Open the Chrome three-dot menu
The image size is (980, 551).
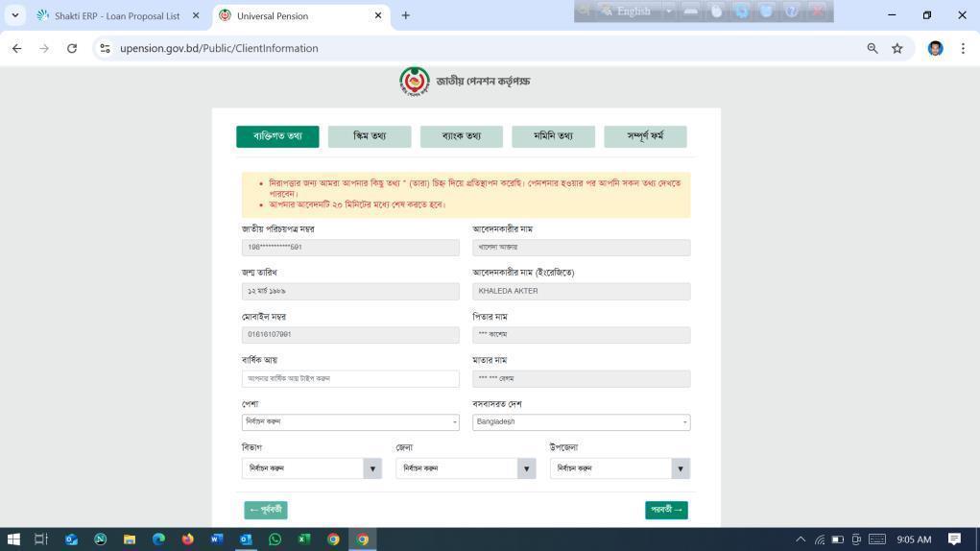tap(962, 48)
